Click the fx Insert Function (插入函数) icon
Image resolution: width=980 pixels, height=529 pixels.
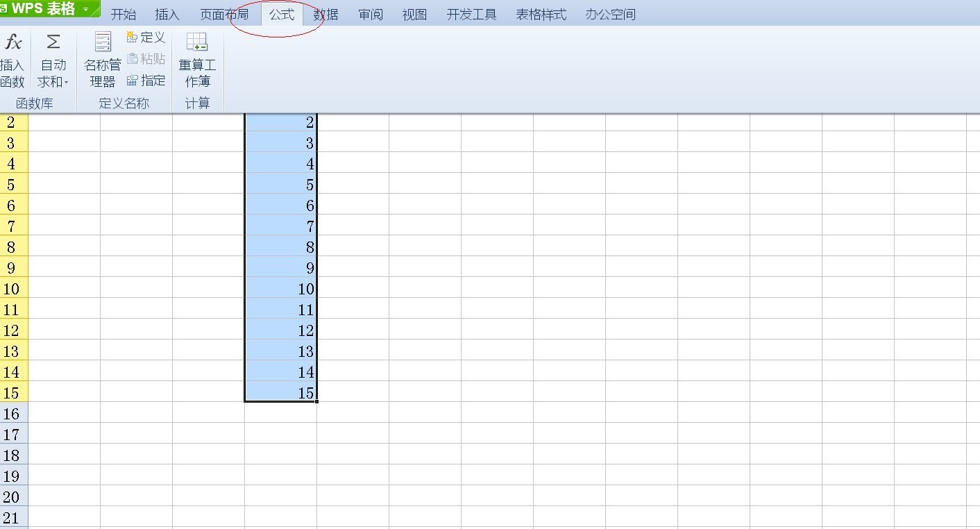coord(12,42)
